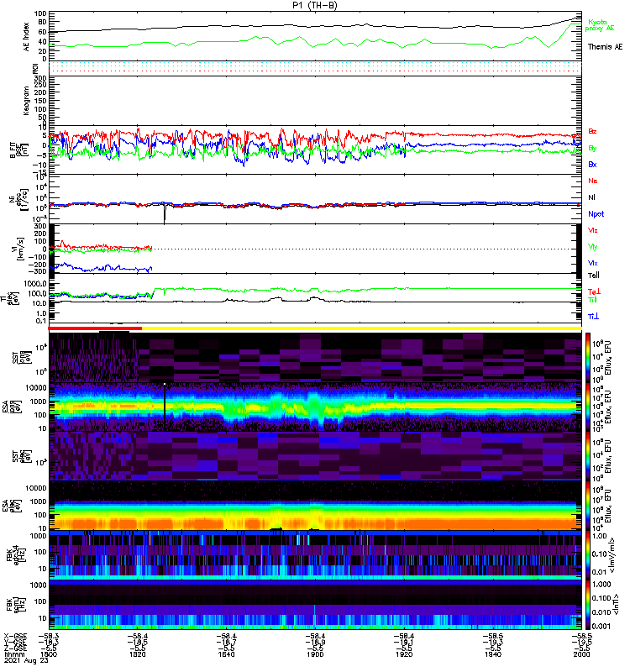This screenshot has width=630, height=672.
Task: Click the ESA electrons spectrogram panel
Action: (316, 506)
